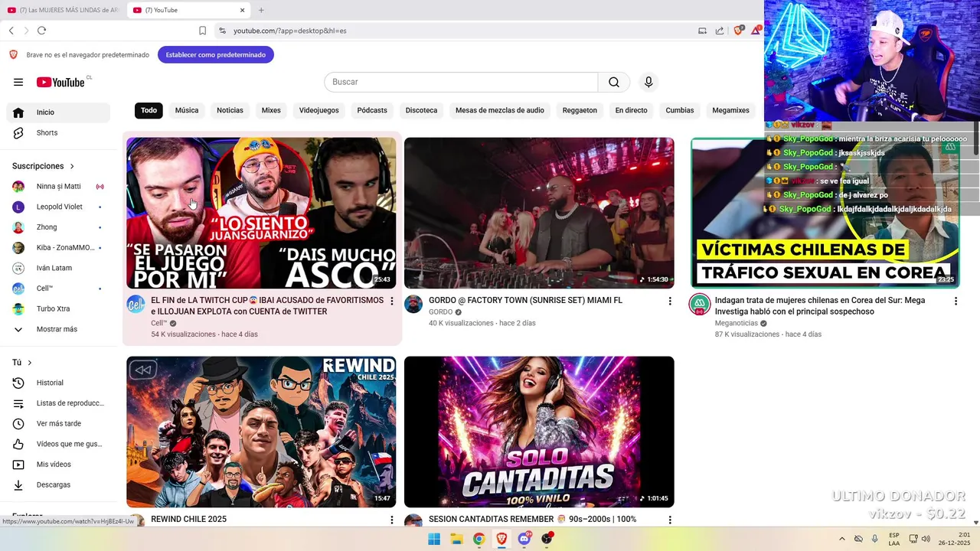Select the Reggaeton filter chip
This screenshot has width=980, height=551.
580,110
